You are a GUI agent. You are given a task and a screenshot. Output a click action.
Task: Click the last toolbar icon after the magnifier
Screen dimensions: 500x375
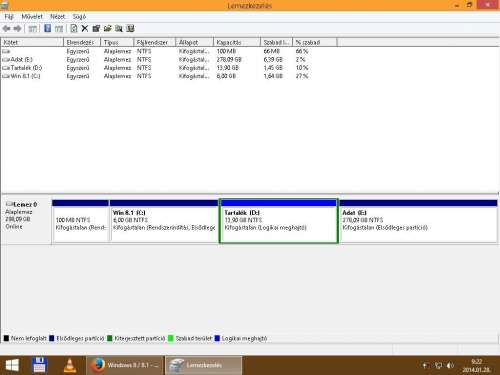[130, 29]
